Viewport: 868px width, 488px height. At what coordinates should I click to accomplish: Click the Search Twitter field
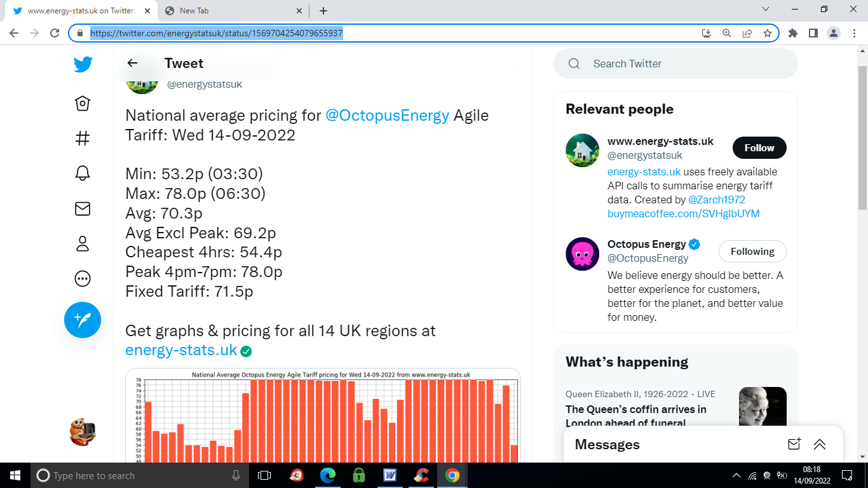pyautogui.click(x=675, y=64)
